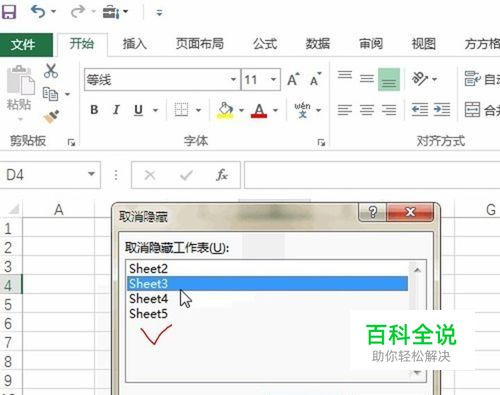Viewport: 500px width, 395px height.
Task: Set middle vertical alignment
Action: coord(367,79)
